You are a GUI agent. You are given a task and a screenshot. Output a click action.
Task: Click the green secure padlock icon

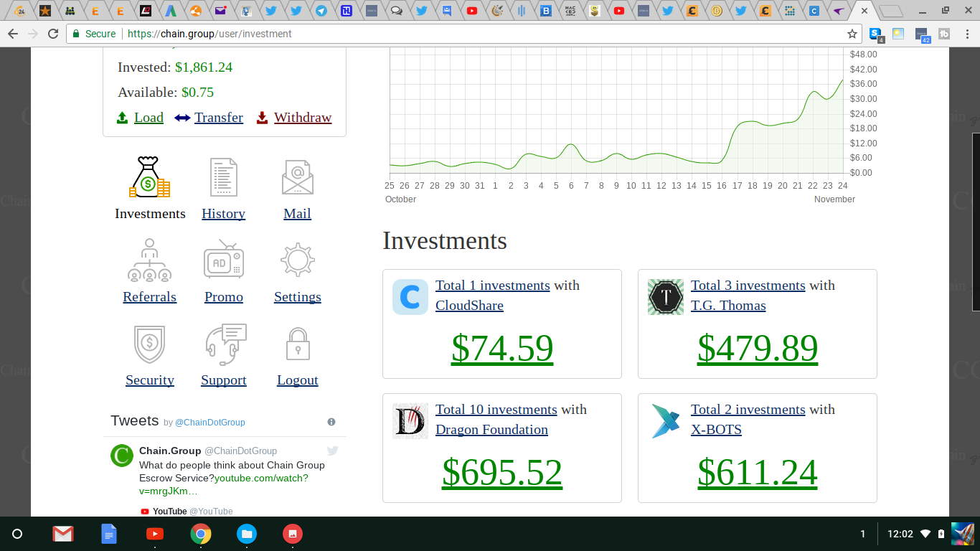77,34
